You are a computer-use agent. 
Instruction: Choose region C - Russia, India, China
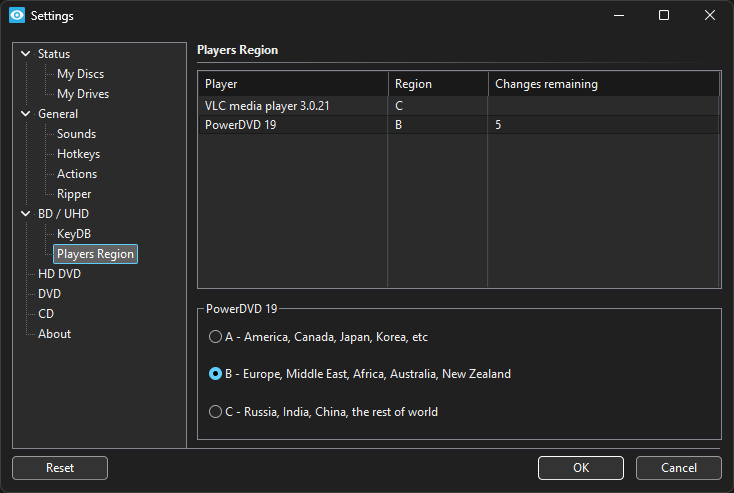click(323, 412)
